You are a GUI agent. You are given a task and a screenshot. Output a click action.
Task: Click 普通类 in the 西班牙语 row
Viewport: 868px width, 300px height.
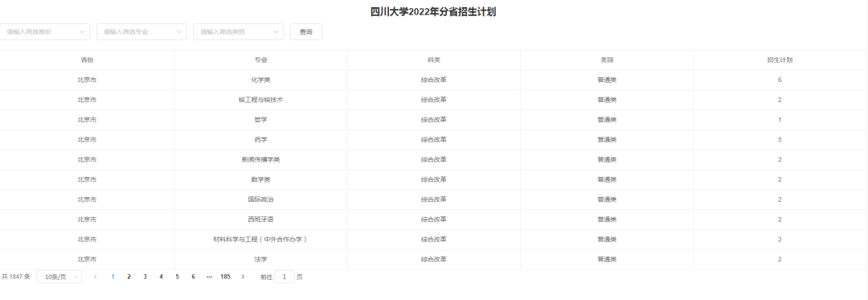pos(607,220)
